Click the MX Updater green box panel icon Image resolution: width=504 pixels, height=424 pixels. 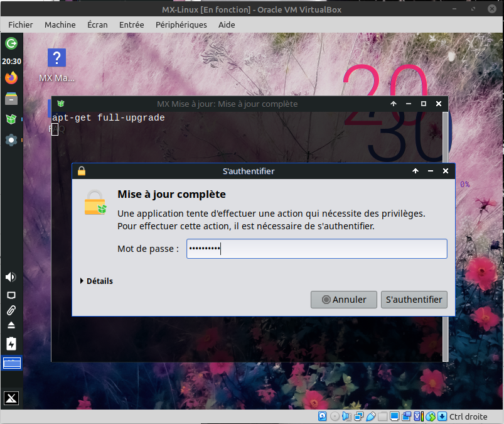tap(11, 119)
